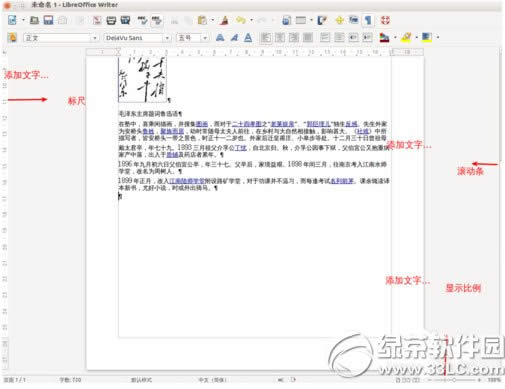Select the Clone Formatting paintbrush
Screen dimensions: 505x389
225,20
